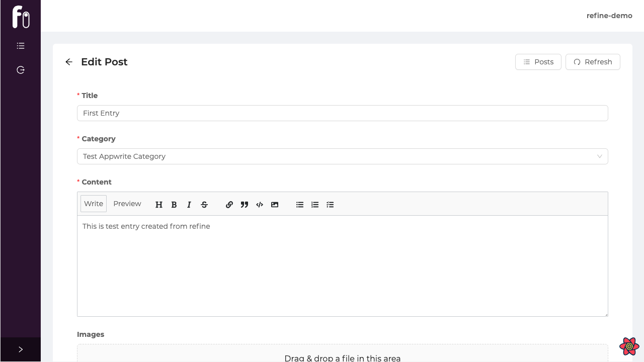Select the Write tab
Viewport: 644px width, 362px height.
[94, 204]
